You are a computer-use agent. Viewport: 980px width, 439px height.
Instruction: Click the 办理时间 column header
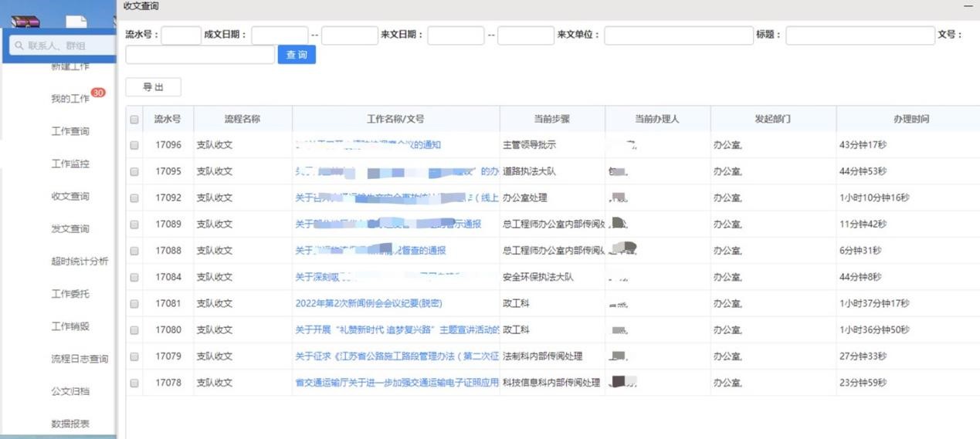pyautogui.click(x=911, y=119)
